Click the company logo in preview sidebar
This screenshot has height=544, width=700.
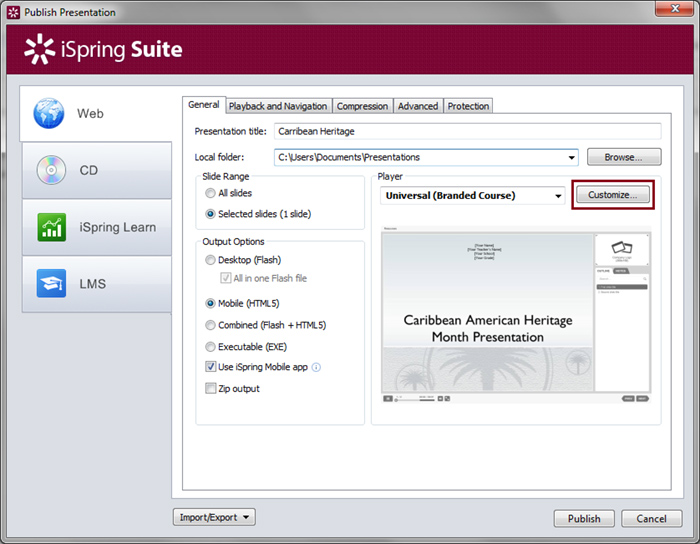tap(622, 248)
